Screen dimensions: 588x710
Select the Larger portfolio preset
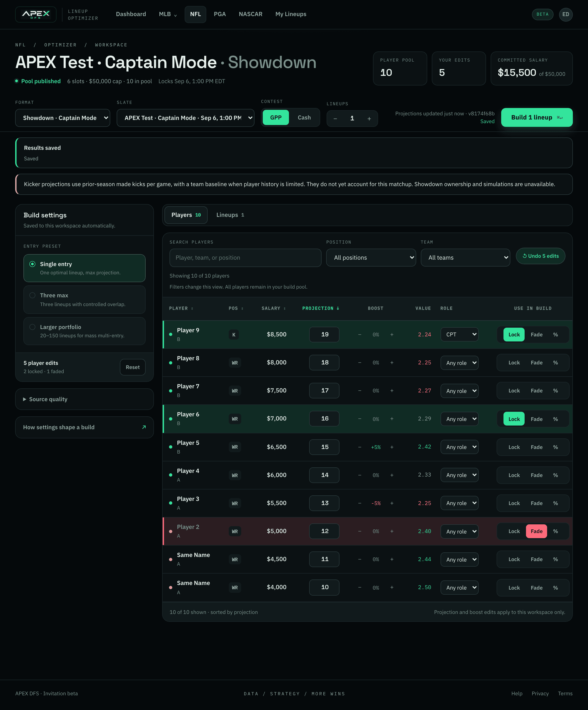pyautogui.click(x=85, y=331)
